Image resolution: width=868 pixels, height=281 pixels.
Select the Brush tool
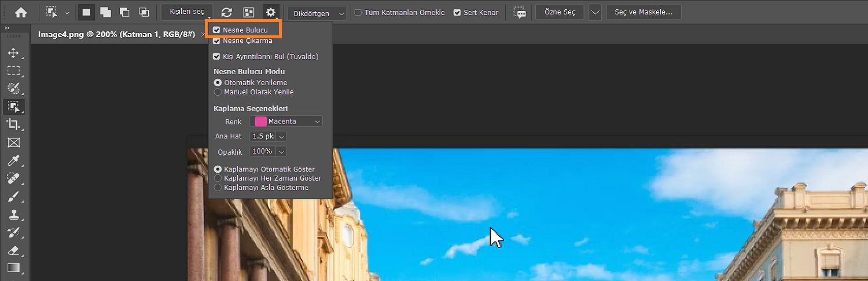pyautogui.click(x=13, y=196)
